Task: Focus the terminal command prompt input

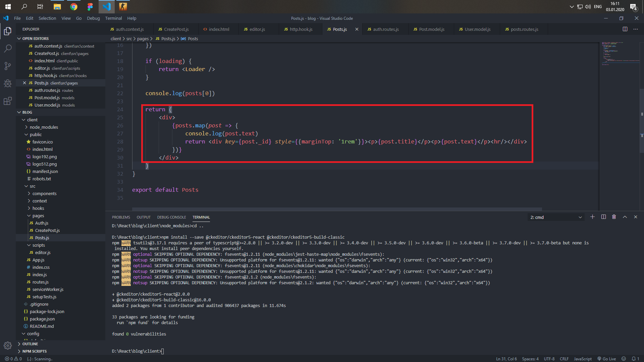Action: 163,351
